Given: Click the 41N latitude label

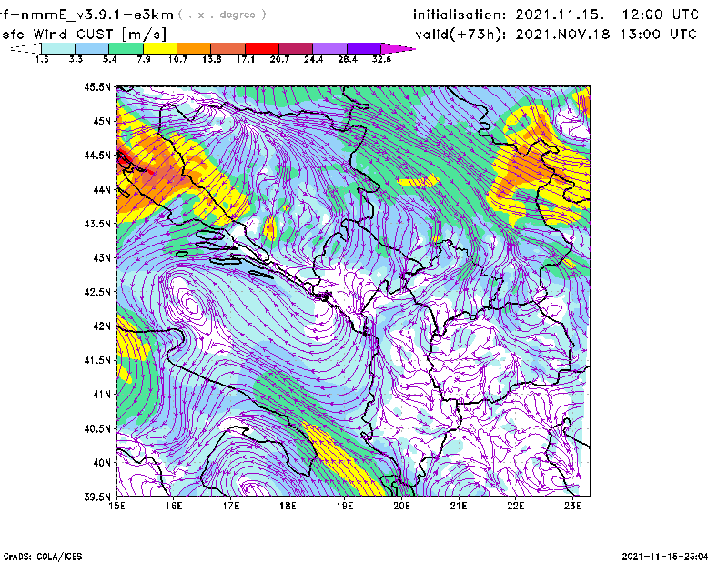Looking at the screenshot, I should click(102, 395).
